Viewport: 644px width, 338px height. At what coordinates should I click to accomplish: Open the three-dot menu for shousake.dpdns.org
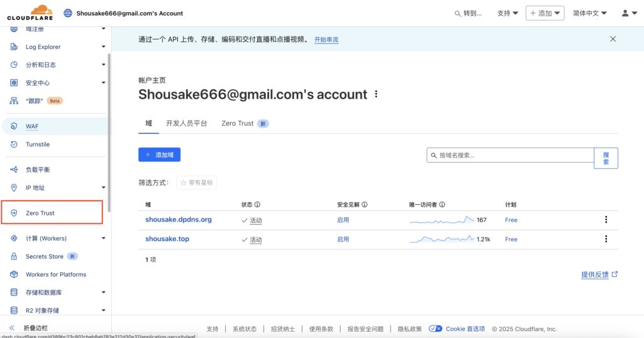(606, 219)
